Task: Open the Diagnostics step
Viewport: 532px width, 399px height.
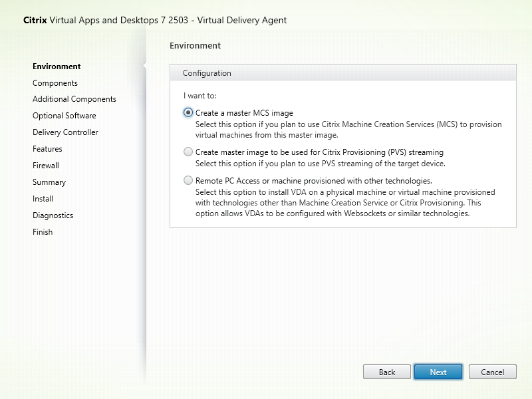Action: pos(53,215)
